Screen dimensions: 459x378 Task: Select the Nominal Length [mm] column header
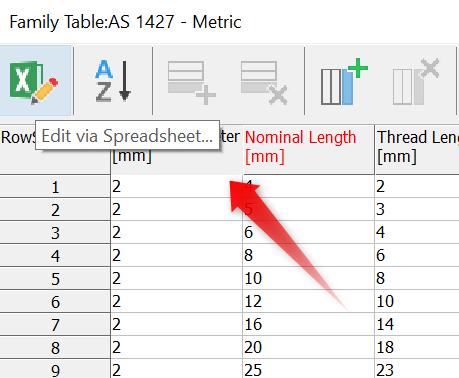pyautogui.click(x=309, y=150)
